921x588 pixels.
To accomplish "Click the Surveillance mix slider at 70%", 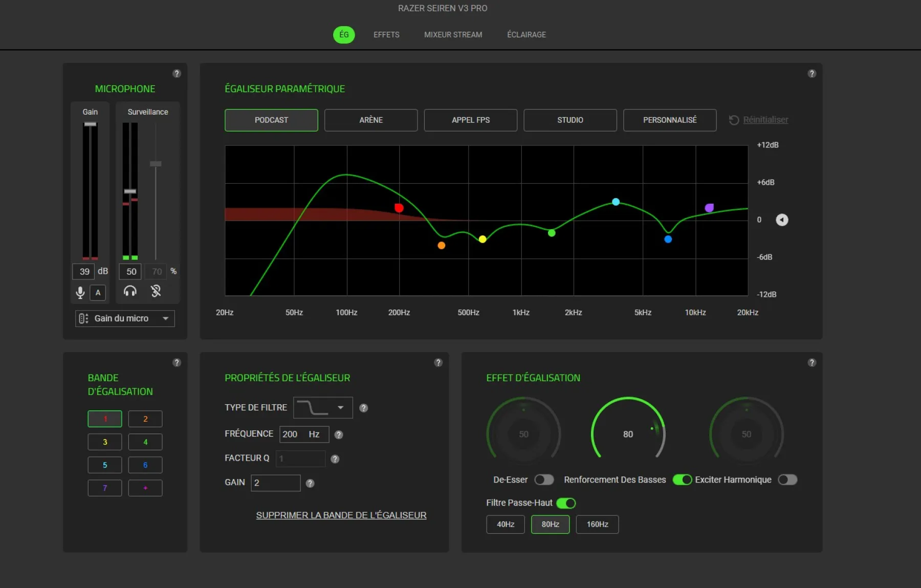I will pyautogui.click(x=156, y=164).
